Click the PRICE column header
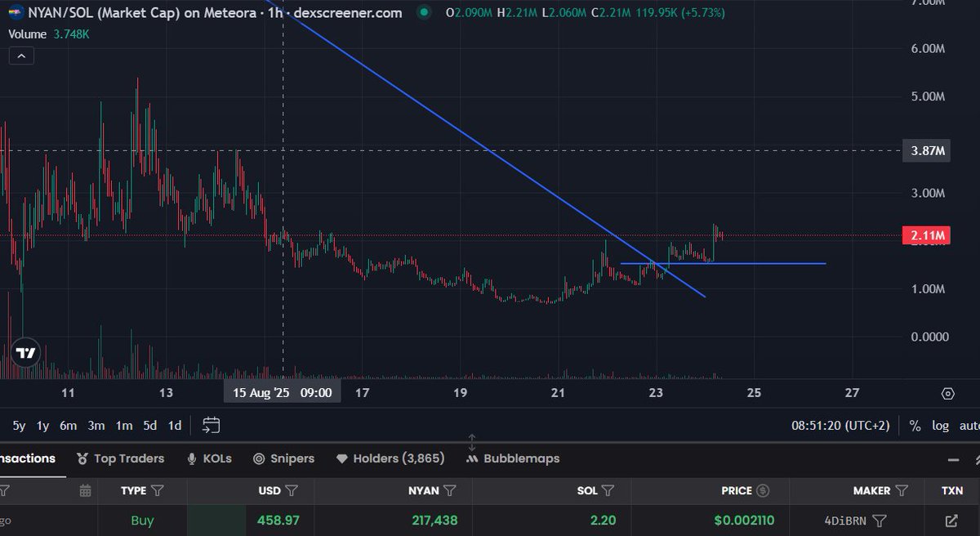 coord(737,491)
